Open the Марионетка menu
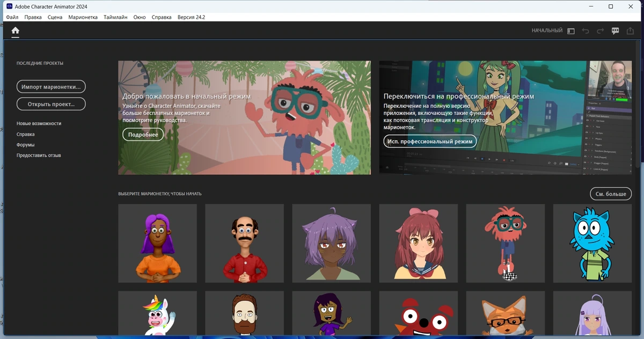Viewport: 644px width, 339px height. 83,17
